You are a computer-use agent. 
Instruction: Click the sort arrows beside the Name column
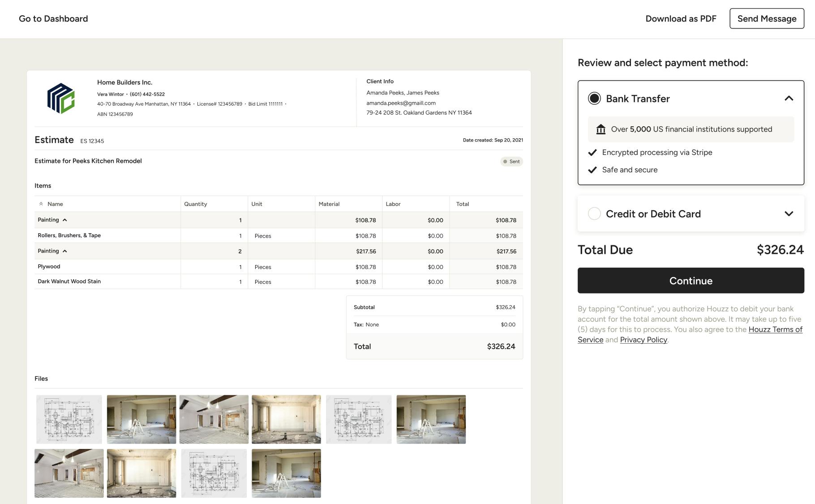pyautogui.click(x=42, y=203)
